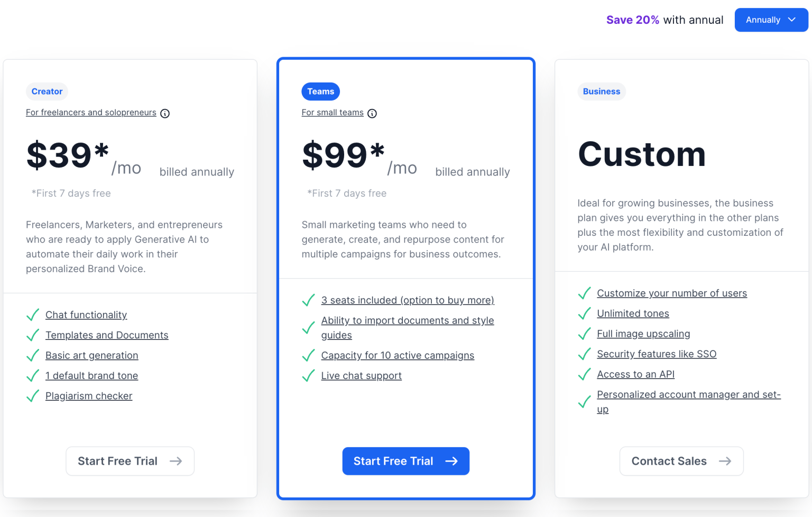Click info icon next to small teams

pyautogui.click(x=372, y=114)
